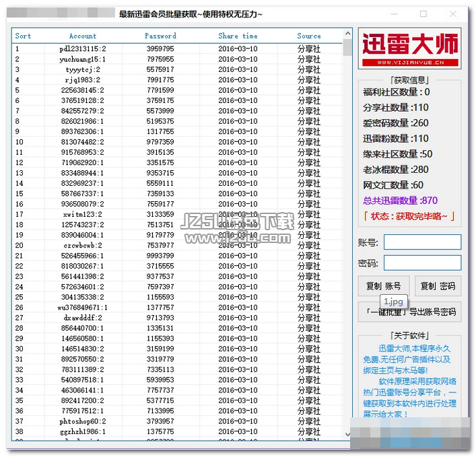
Task: Click the list scrollbar up arrow
Action: tap(348, 34)
